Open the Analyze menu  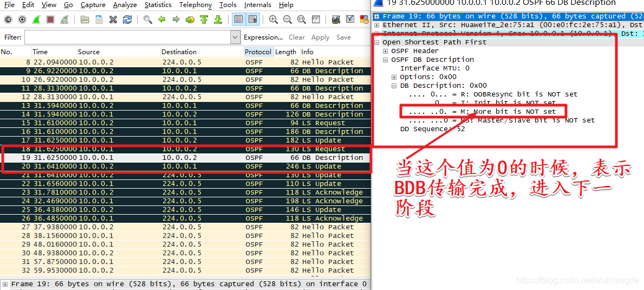coord(125,5)
